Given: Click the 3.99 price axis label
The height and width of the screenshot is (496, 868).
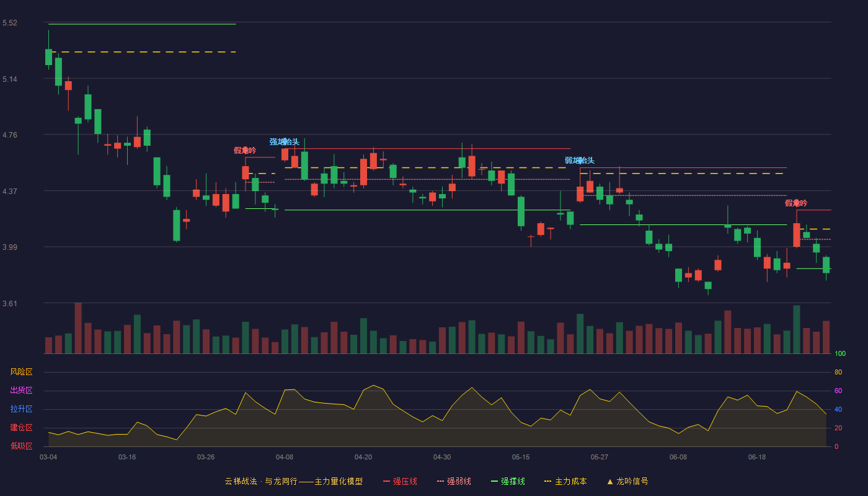Looking at the screenshot, I should (10, 247).
